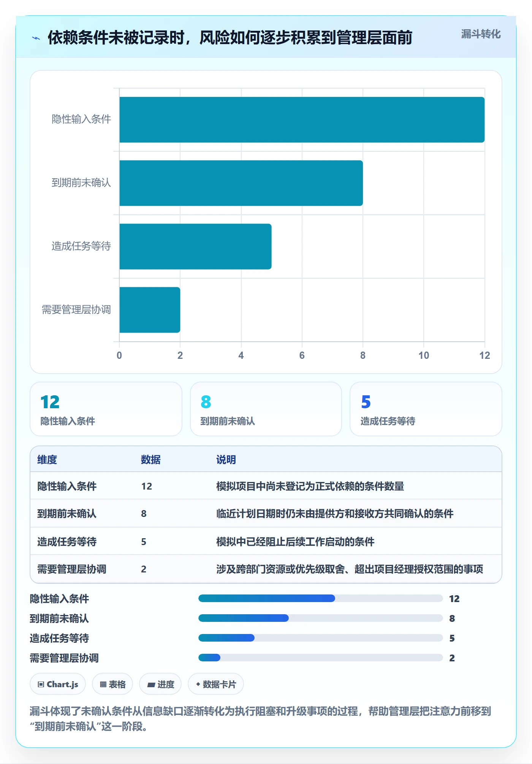This screenshot has width=532, height=764.
Task: Click the lightning icon beside the title
Action: tap(36, 38)
